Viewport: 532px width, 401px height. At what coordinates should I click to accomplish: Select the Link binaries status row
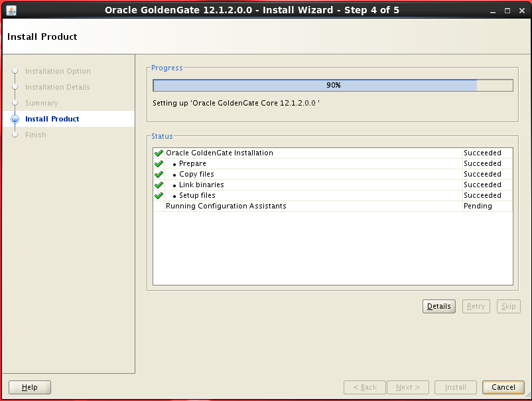coord(333,185)
